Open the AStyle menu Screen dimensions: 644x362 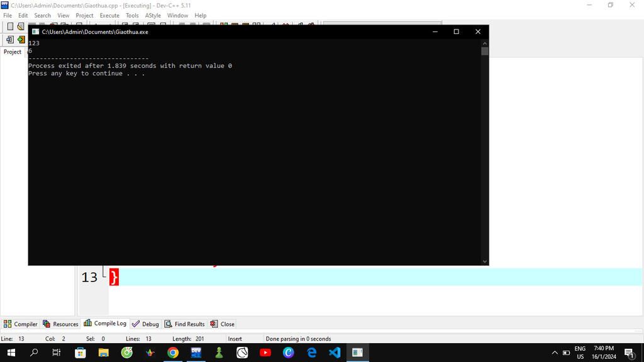[x=153, y=16]
